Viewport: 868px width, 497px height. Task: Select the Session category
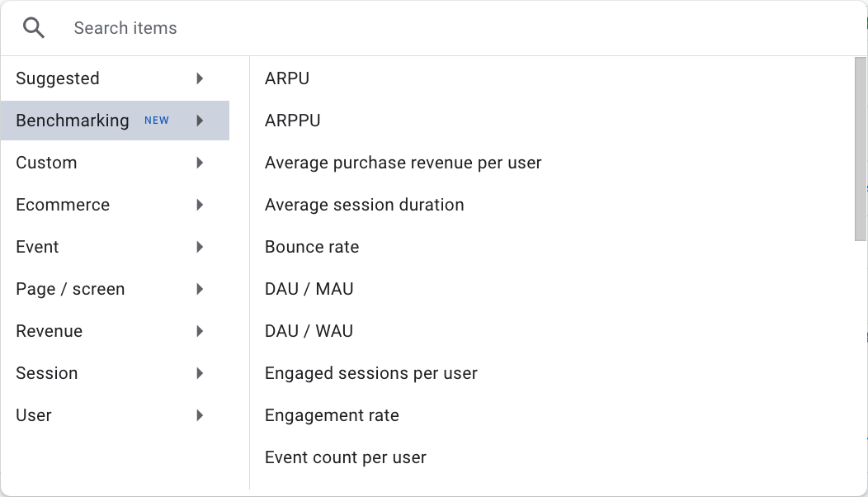[47, 373]
